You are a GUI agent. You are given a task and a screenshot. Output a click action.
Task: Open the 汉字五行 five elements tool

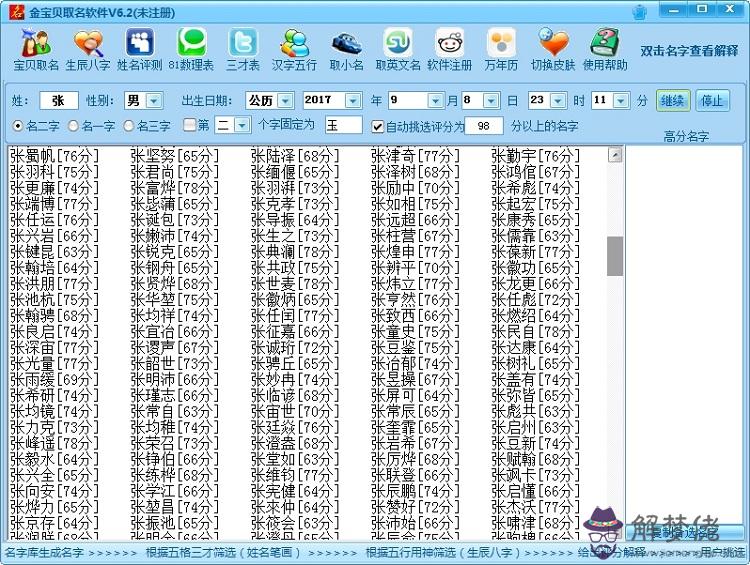pyautogui.click(x=294, y=50)
